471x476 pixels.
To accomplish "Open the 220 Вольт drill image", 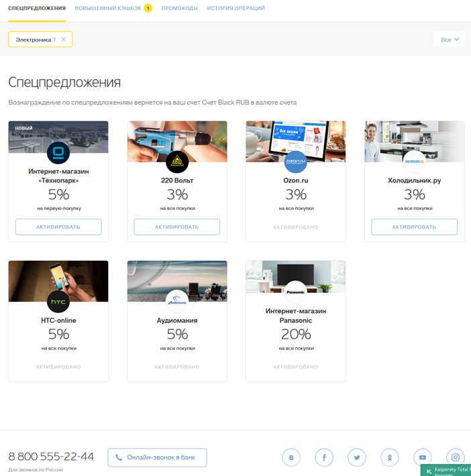I will (177, 141).
